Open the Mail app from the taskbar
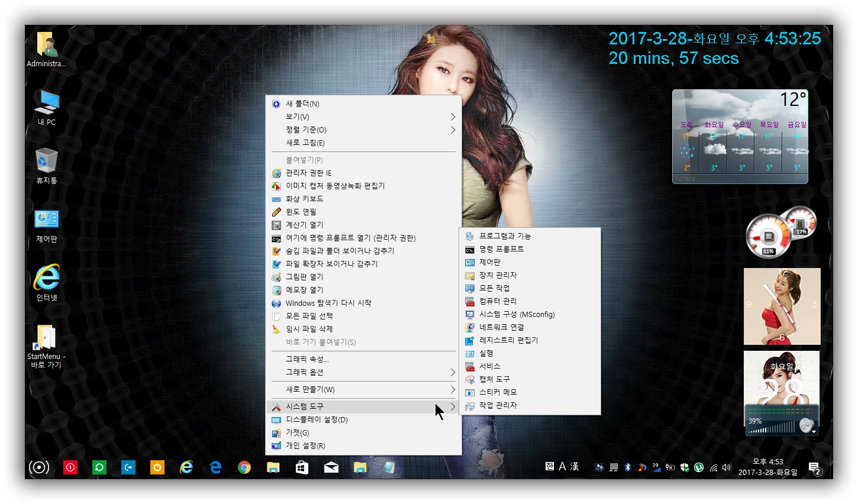The height and width of the screenshot is (504, 858). (331, 467)
